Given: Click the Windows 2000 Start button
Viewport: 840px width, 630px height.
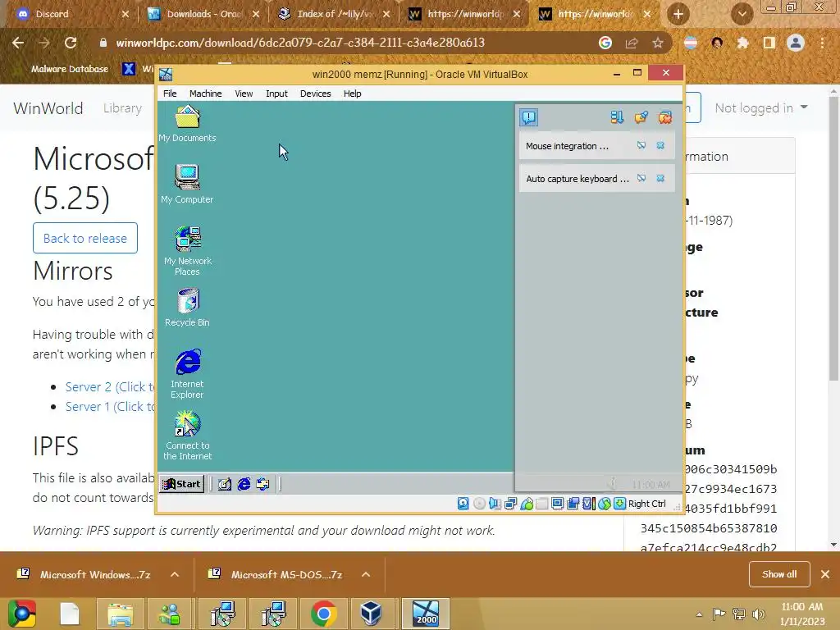Looking at the screenshot, I should tap(181, 484).
